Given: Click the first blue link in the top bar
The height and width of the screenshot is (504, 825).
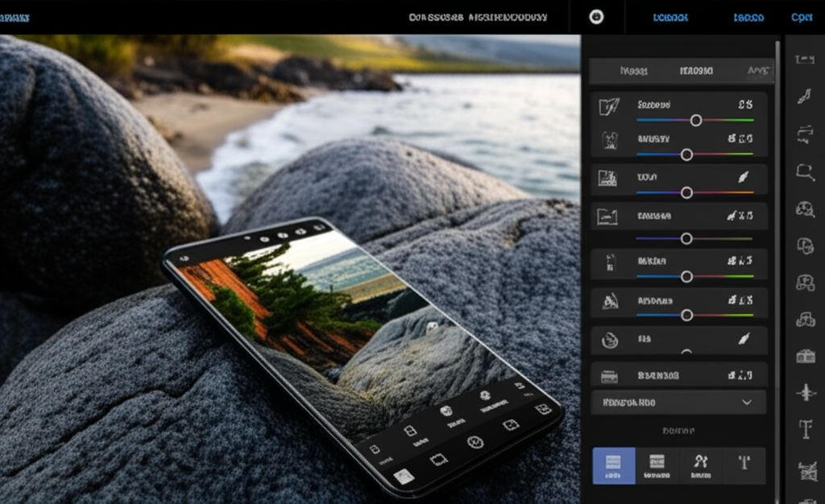Looking at the screenshot, I should pos(670,18).
